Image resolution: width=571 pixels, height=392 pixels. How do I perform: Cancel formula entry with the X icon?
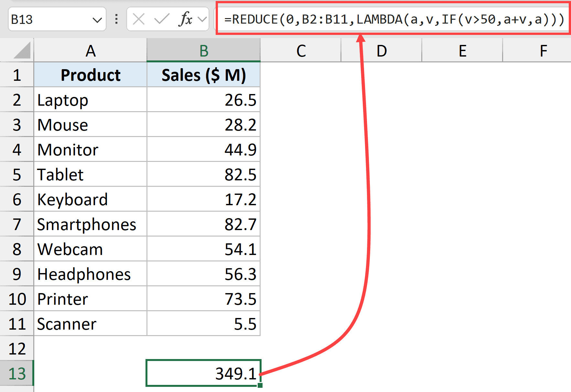click(x=138, y=19)
